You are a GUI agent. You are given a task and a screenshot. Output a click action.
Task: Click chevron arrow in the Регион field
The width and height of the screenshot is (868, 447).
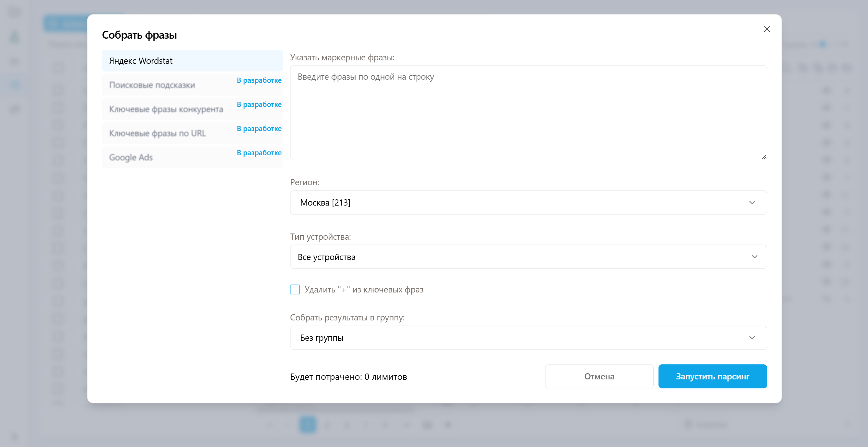tap(752, 202)
